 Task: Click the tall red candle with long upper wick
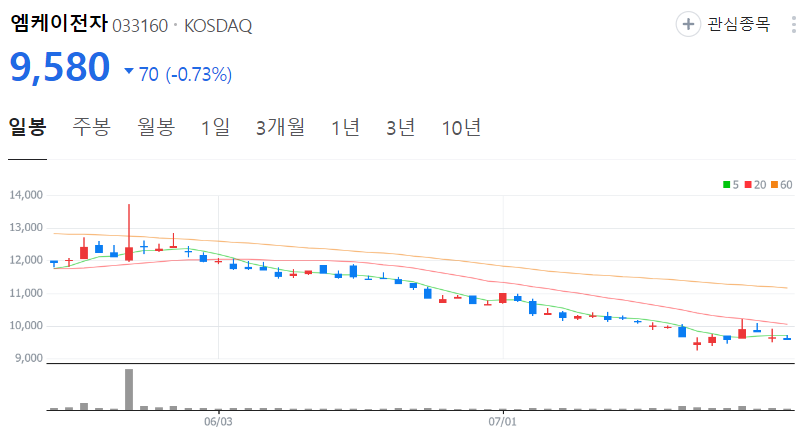pyautogui.click(x=129, y=233)
